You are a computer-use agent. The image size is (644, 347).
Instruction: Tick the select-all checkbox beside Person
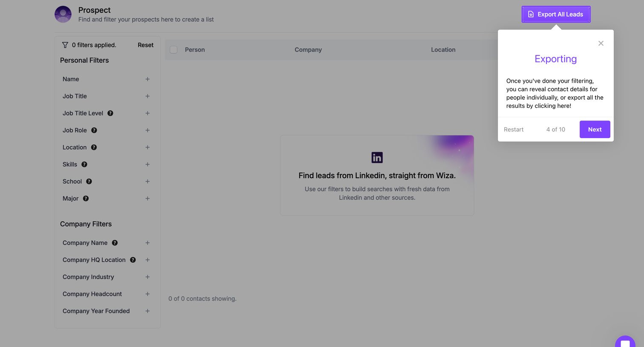tap(174, 50)
